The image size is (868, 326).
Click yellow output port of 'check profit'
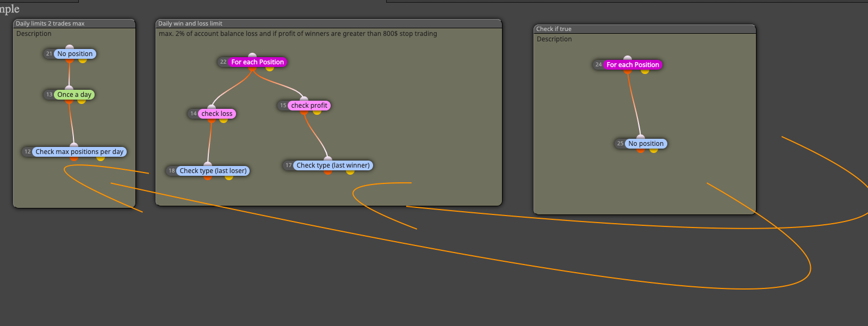(x=317, y=112)
